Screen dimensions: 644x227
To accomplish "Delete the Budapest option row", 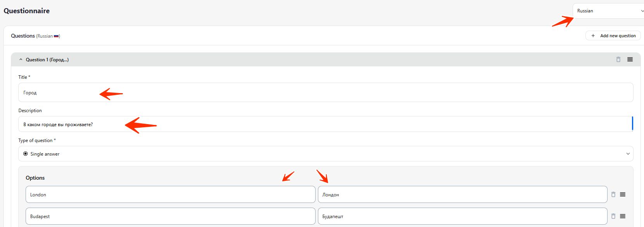I will point(613,216).
